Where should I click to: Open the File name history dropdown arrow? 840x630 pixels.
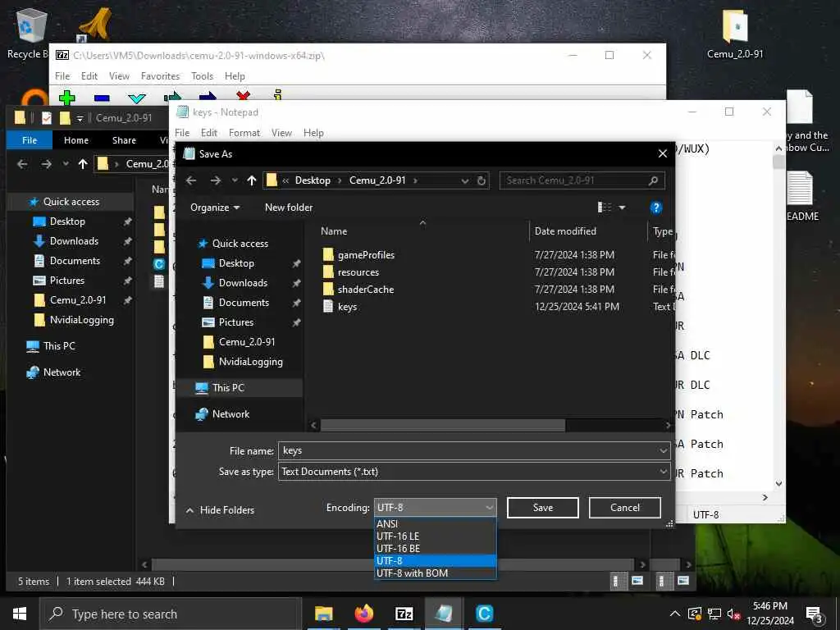pyautogui.click(x=663, y=451)
